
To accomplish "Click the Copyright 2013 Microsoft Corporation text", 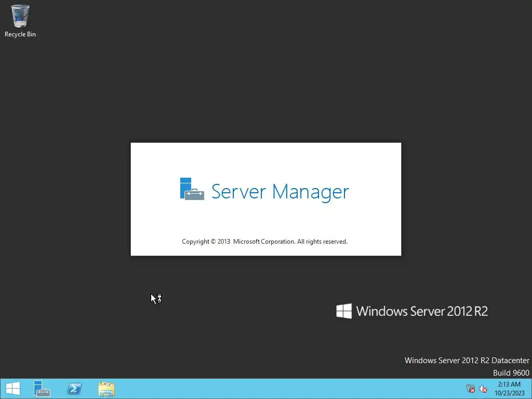I will (264, 242).
